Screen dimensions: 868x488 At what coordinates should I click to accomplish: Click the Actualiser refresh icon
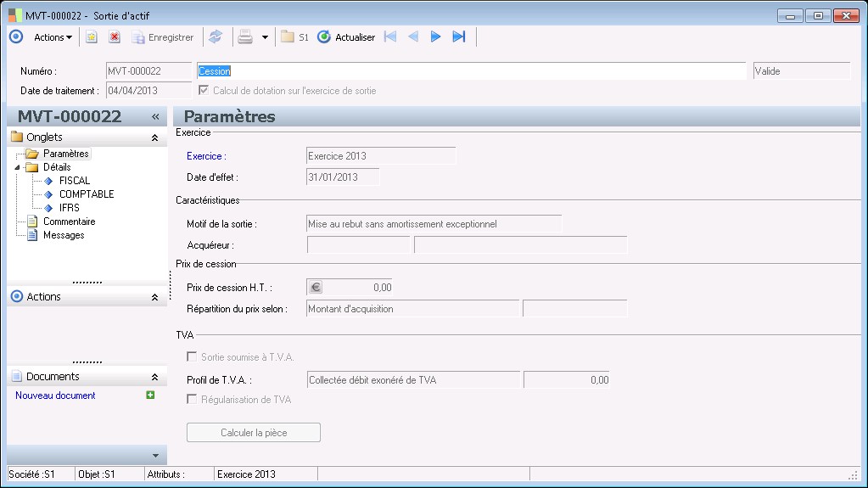324,37
